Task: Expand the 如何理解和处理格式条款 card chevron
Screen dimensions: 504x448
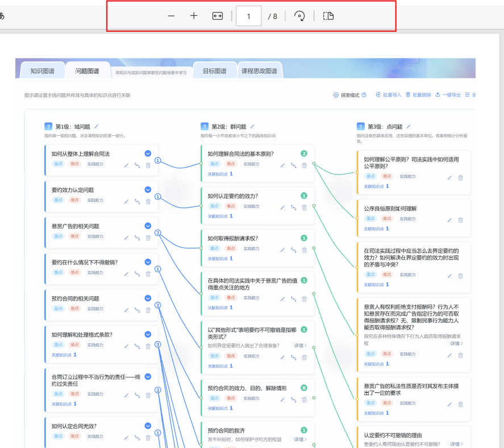Action: pos(148,334)
